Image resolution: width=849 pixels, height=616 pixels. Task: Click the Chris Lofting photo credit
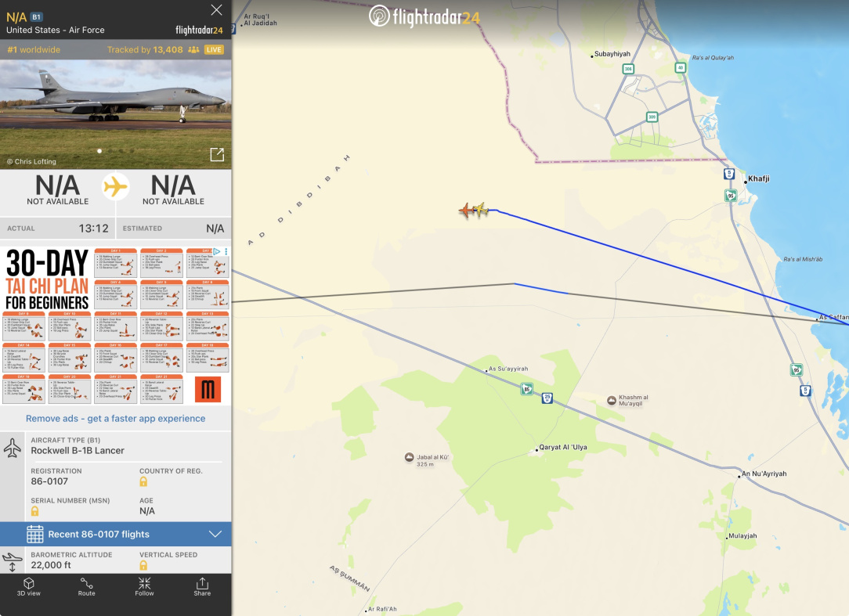(31, 161)
